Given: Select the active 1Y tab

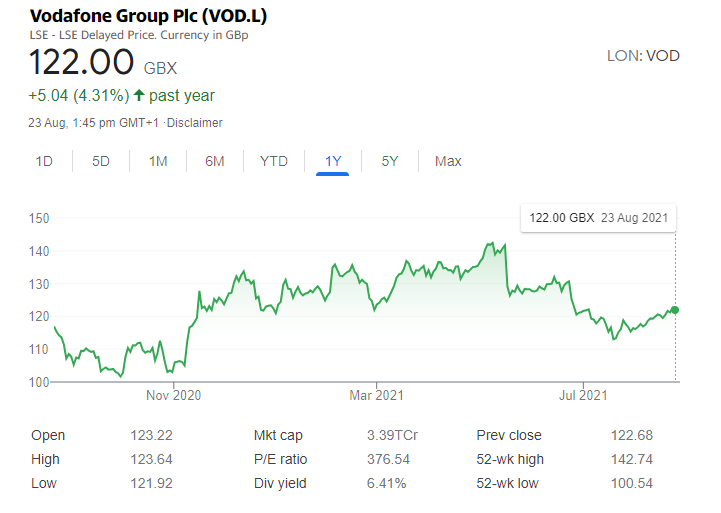Looking at the screenshot, I should tap(333, 161).
